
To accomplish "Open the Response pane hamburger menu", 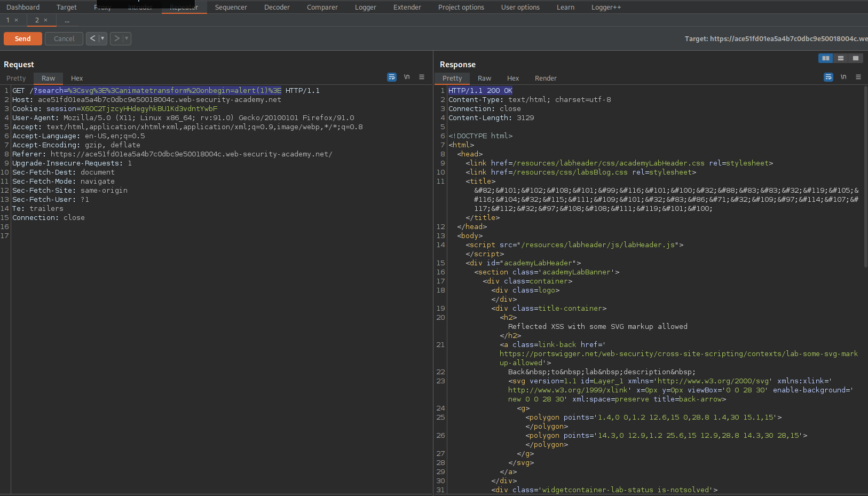I will click(x=858, y=77).
